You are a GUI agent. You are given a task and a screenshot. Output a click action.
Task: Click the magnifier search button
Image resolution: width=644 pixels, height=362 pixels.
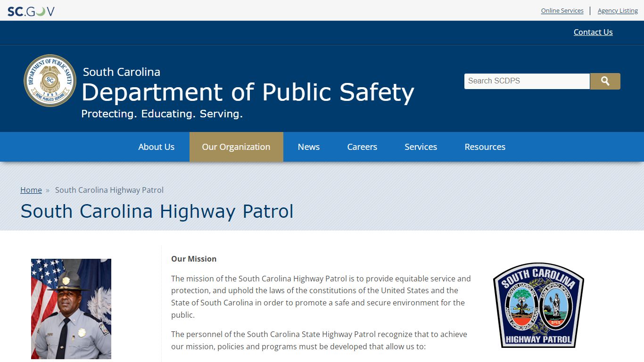coord(605,81)
